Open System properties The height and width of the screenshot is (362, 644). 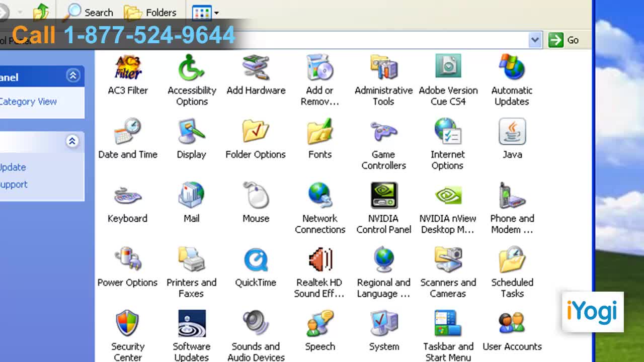[383, 331]
